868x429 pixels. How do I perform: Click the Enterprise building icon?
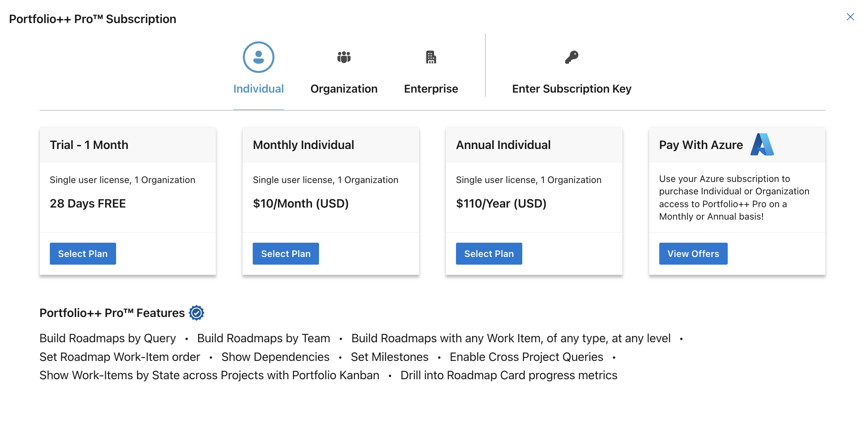tap(431, 57)
